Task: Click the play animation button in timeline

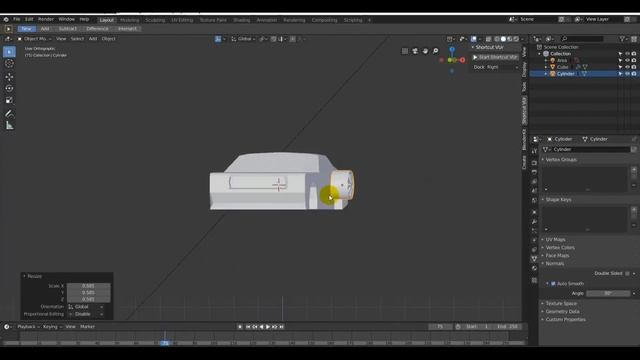Action: (268, 327)
